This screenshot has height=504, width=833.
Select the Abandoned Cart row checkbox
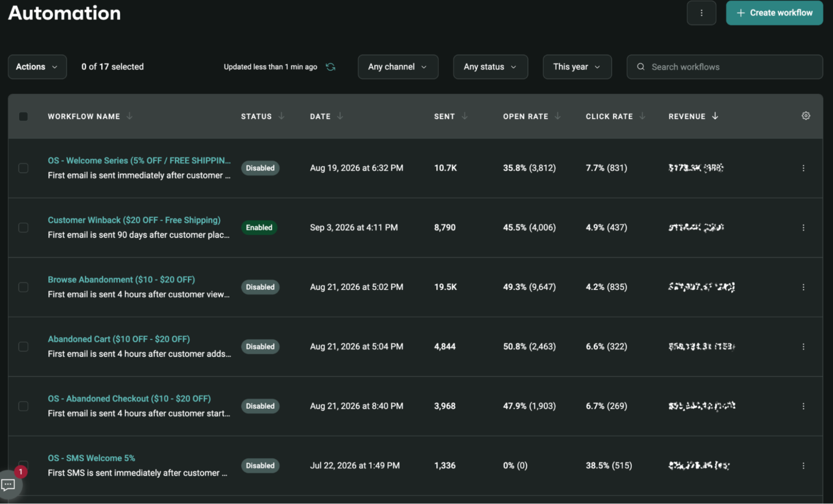point(23,346)
